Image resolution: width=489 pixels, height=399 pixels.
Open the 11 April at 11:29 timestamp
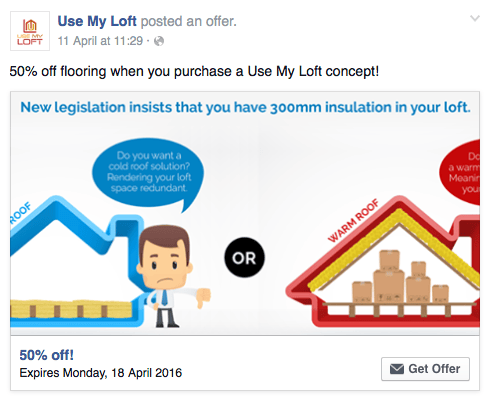coord(100,41)
